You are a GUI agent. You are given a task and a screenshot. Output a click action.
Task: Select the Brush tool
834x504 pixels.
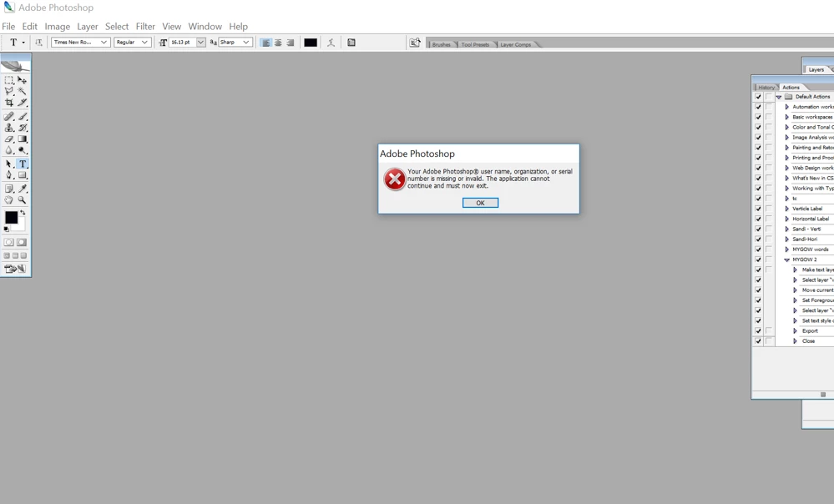point(22,117)
